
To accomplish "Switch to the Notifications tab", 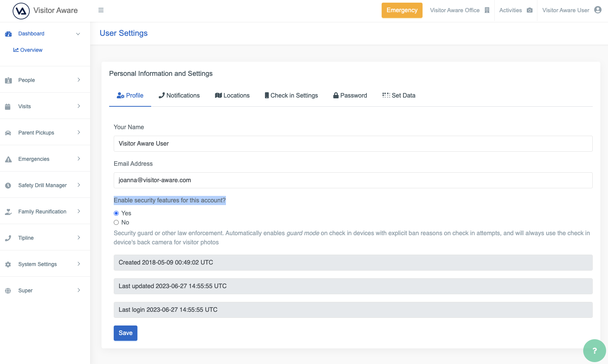I will tap(179, 96).
